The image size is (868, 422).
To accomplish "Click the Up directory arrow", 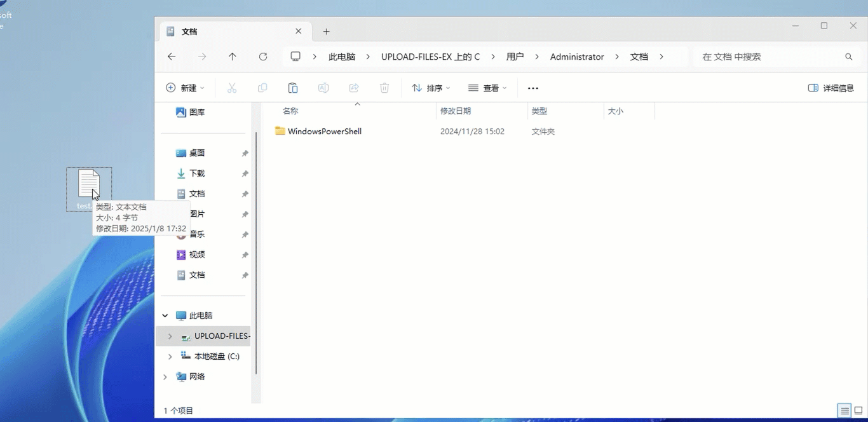I will [x=233, y=57].
